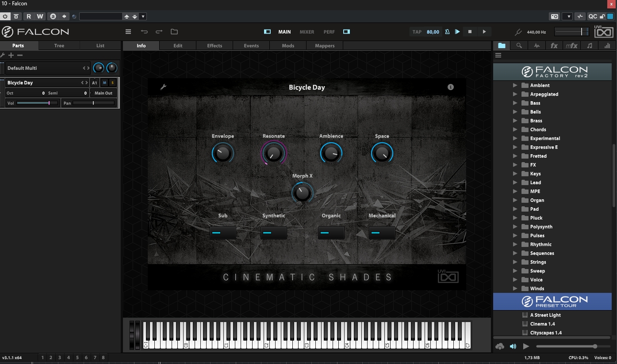The height and width of the screenshot is (364, 617).
Task: Switch to PERF view
Action: pos(329,32)
